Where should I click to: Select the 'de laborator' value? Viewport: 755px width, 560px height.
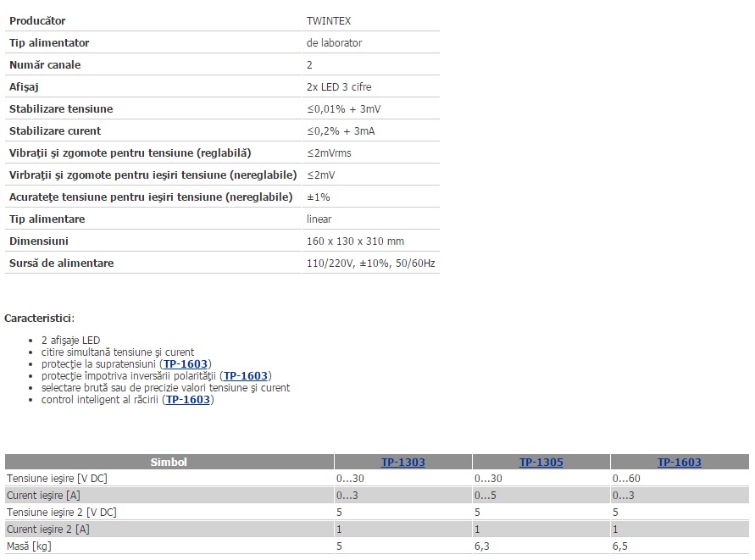tap(334, 43)
